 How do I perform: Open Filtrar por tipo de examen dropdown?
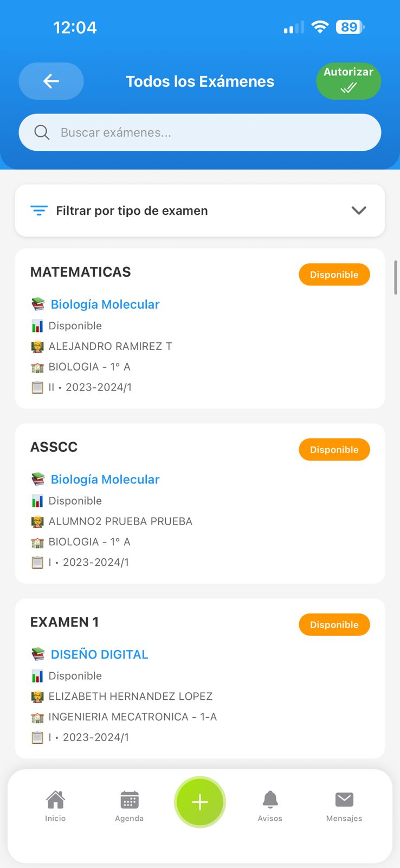(x=132, y=210)
